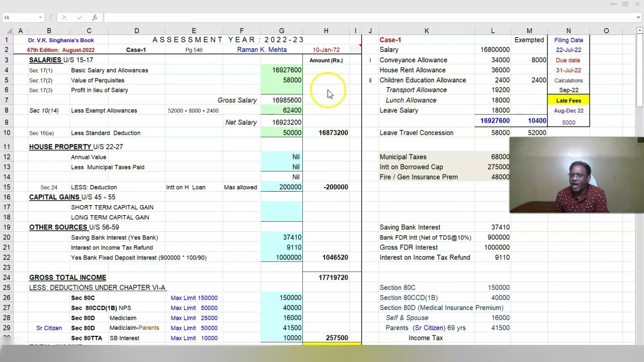
Task: Select the 'ASSESSMENT YEAR : 2022-23' title cell
Action: coord(228,40)
